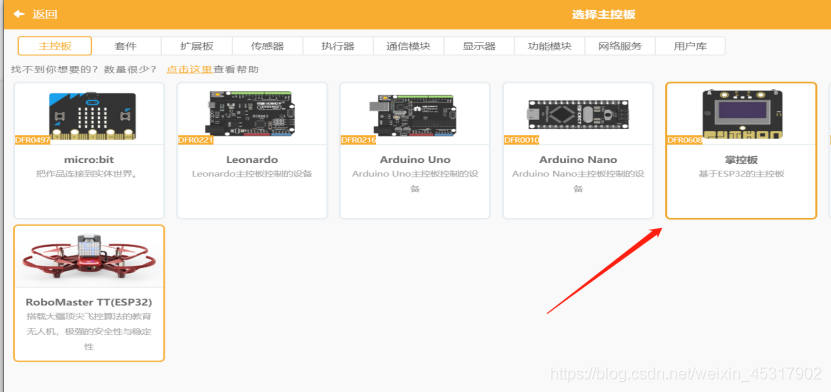The height and width of the screenshot is (392, 831).
Task: Click the Leonardo card title
Action: [x=252, y=159]
